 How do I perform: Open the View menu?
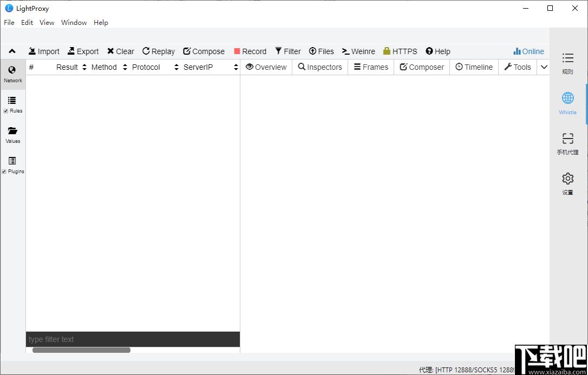pos(47,23)
